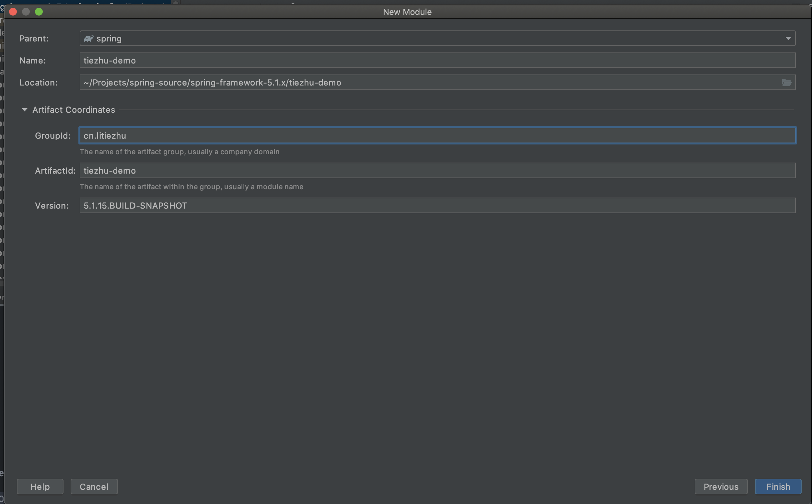Click the green zoom window button
Viewport: 812px width, 504px height.
pyautogui.click(x=39, y=12)
